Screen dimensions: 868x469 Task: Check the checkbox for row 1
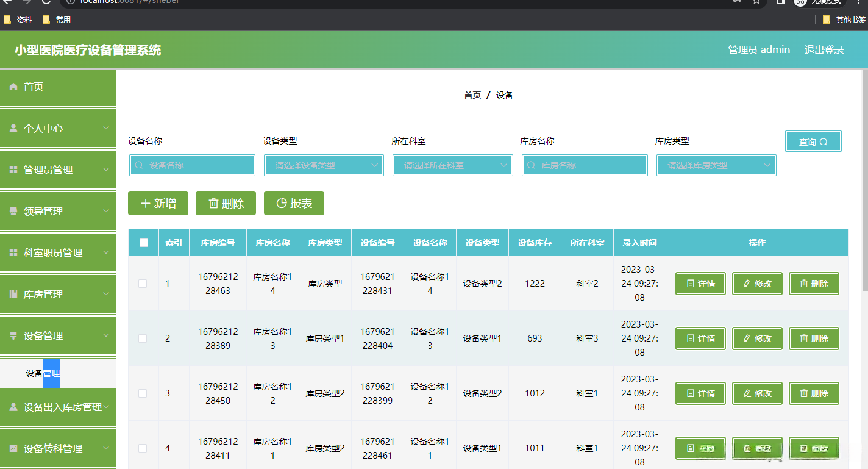tap(143, 284)
